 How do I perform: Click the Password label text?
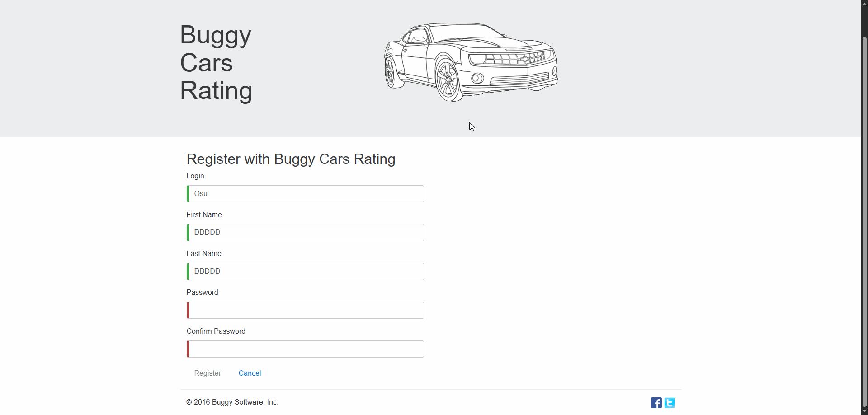coord(202,292)
